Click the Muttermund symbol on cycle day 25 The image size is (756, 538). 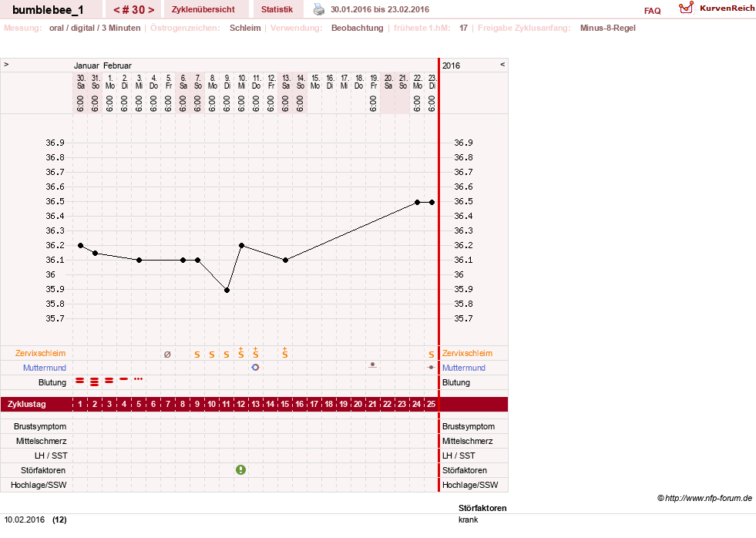[x=431, y=368]
